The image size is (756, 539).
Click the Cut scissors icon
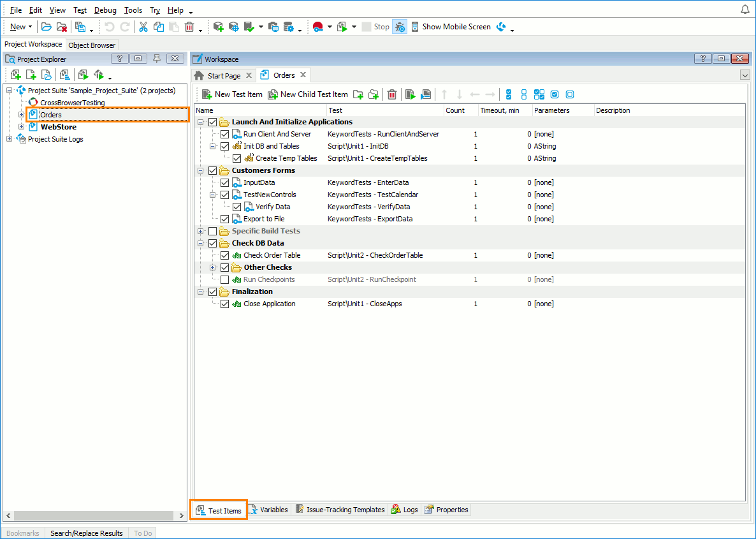(x=143, y=27)
